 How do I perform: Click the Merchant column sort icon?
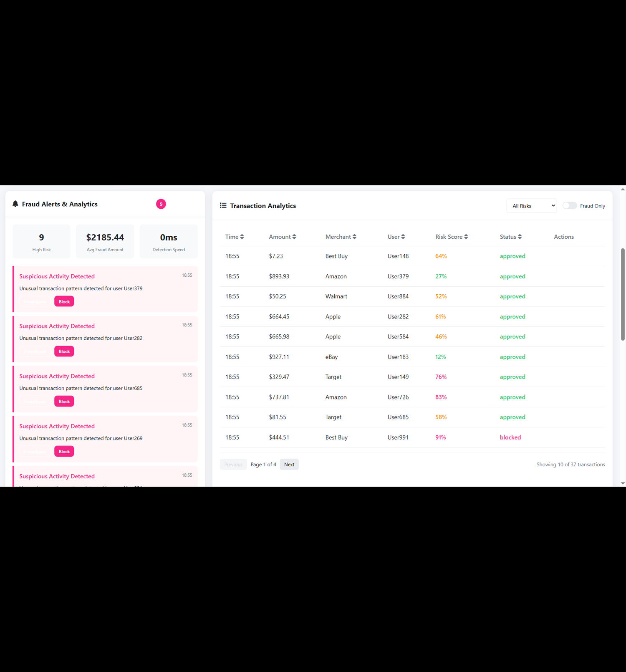[x=354, y=237]
